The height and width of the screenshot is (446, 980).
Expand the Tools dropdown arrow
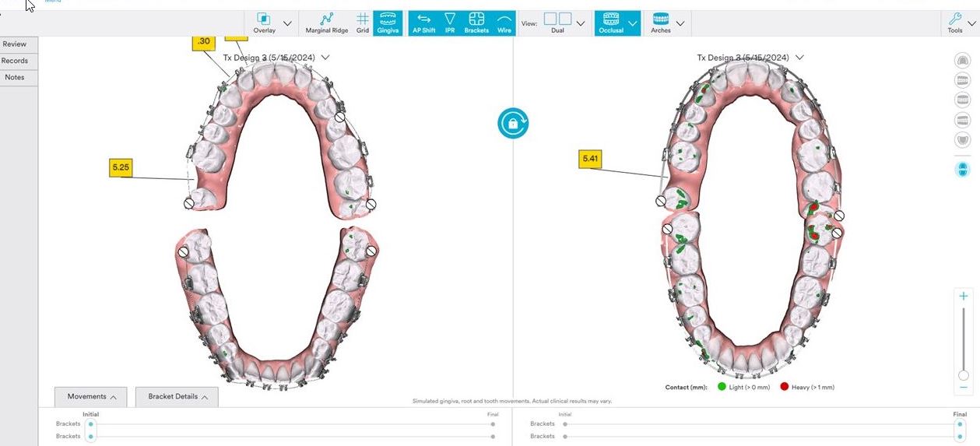pyautogui.click(x=971, y=23)
